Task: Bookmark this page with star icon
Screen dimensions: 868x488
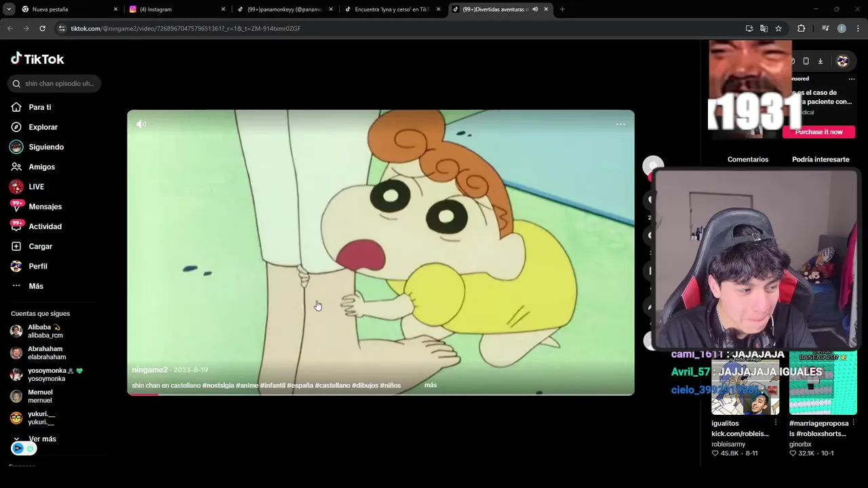Action: (x=778, y=28)
